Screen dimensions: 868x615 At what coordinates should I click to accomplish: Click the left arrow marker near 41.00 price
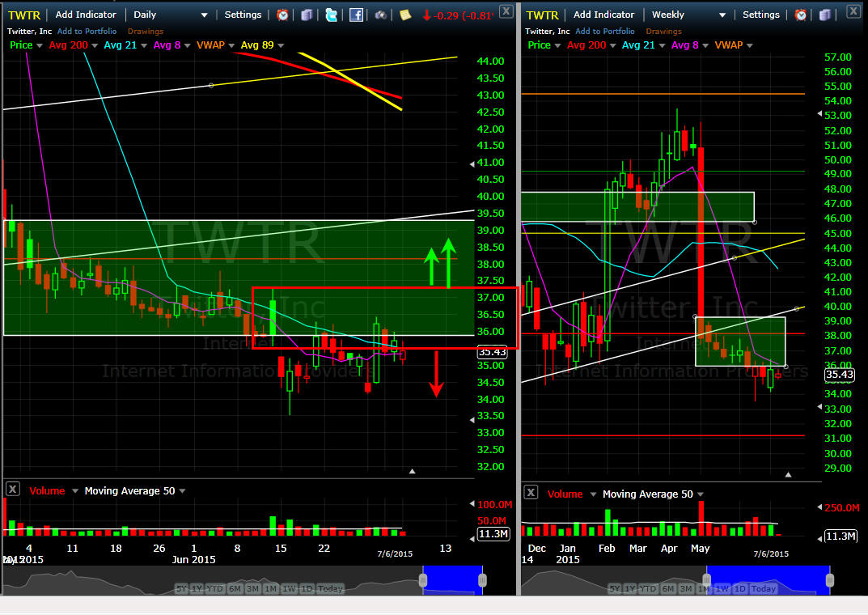click(472, 163)
